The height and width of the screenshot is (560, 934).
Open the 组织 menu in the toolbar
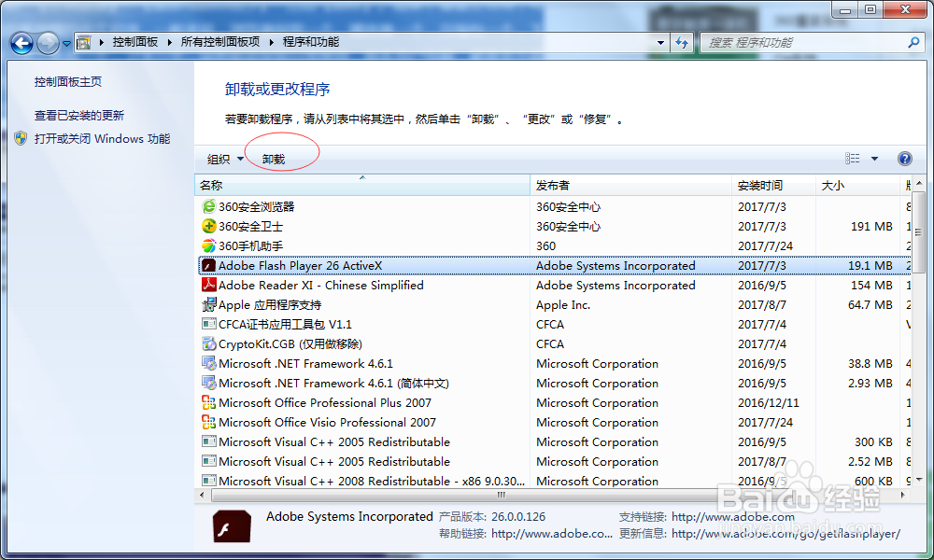pyautogui.click(x=225, y=159)
